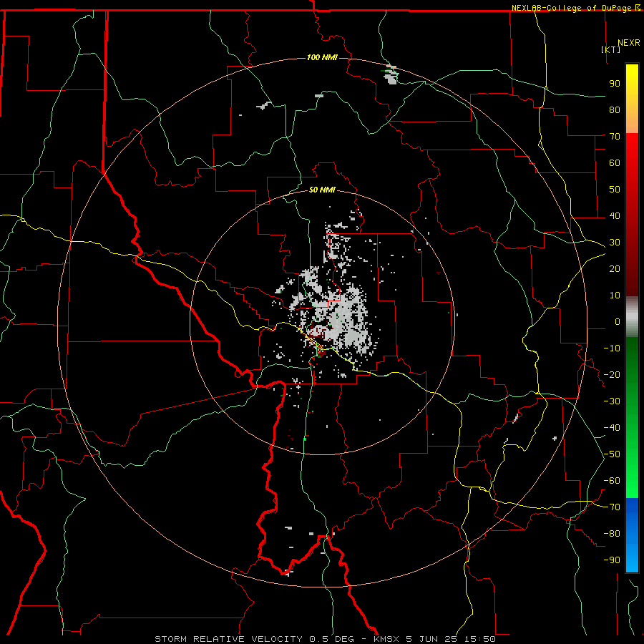
Task: Click the -90 kt scale label
Action: pos(612,560)
